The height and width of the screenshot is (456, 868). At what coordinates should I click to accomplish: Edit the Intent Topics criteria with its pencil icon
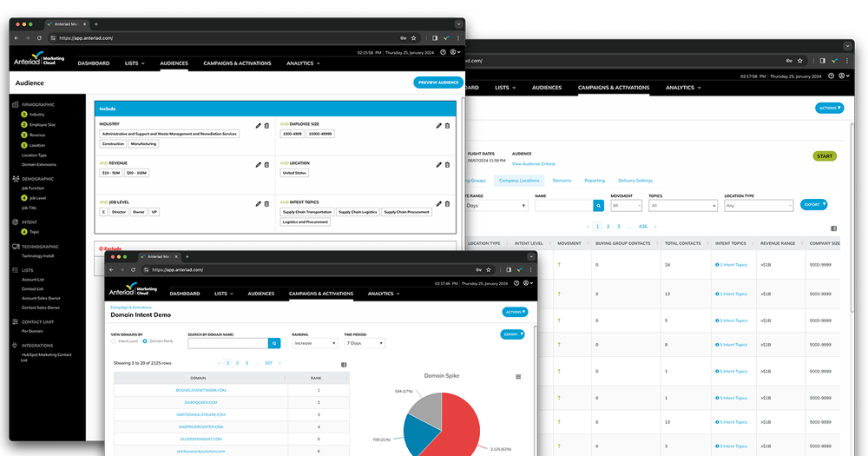[438, 204]
